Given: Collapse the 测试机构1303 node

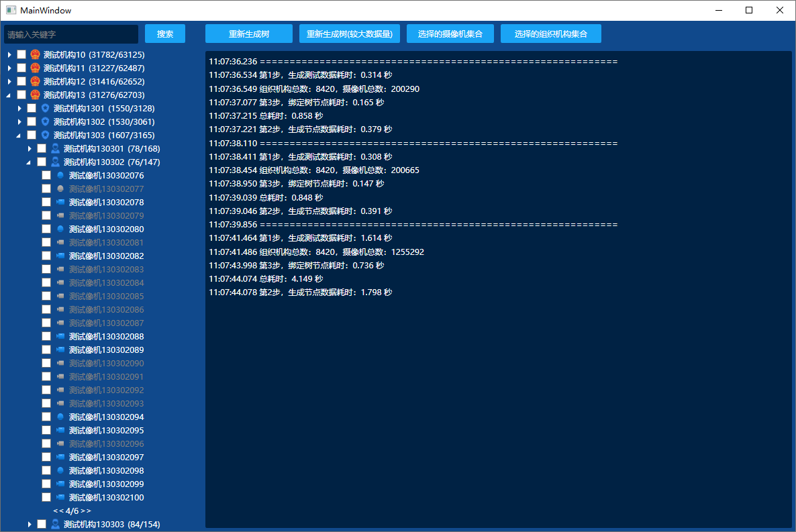Looking at the screenshot, I should [x=19, y=136].
